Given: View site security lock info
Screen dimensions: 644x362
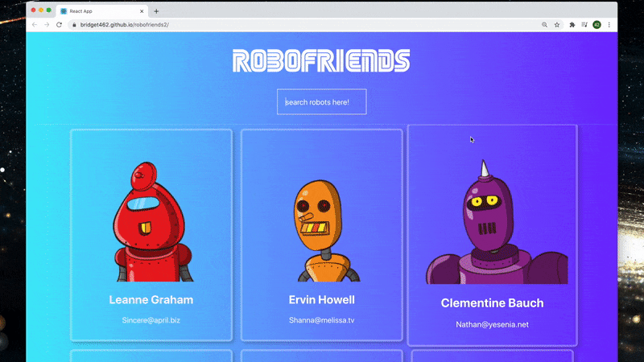Looking at the screenshot, I should point(74,25).
